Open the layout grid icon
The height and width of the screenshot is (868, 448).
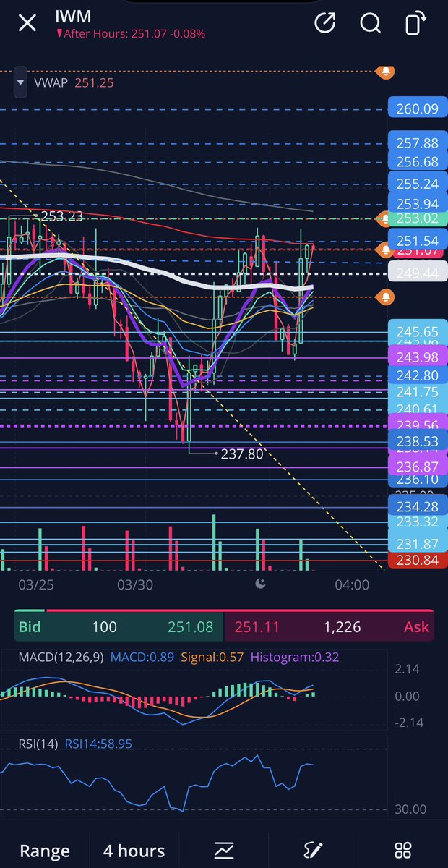tap(402, 850)
